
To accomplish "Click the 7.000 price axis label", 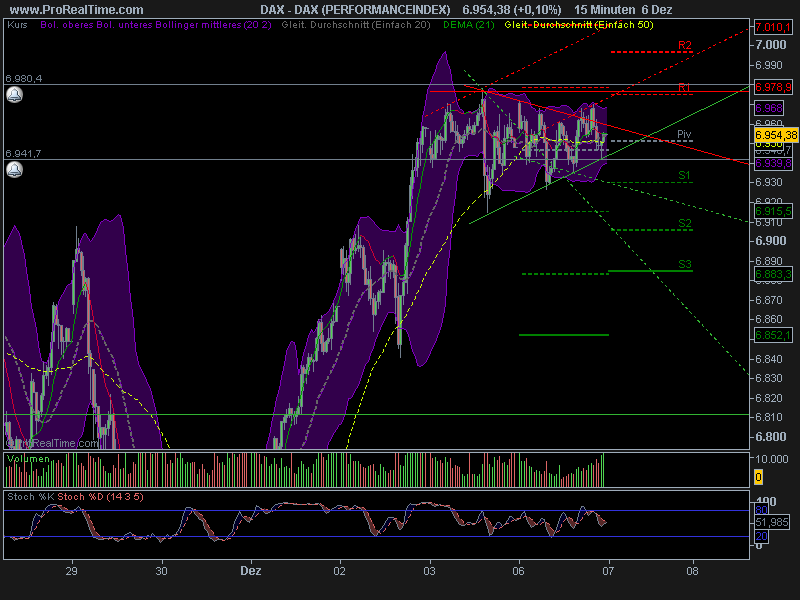I will (771, 45).
